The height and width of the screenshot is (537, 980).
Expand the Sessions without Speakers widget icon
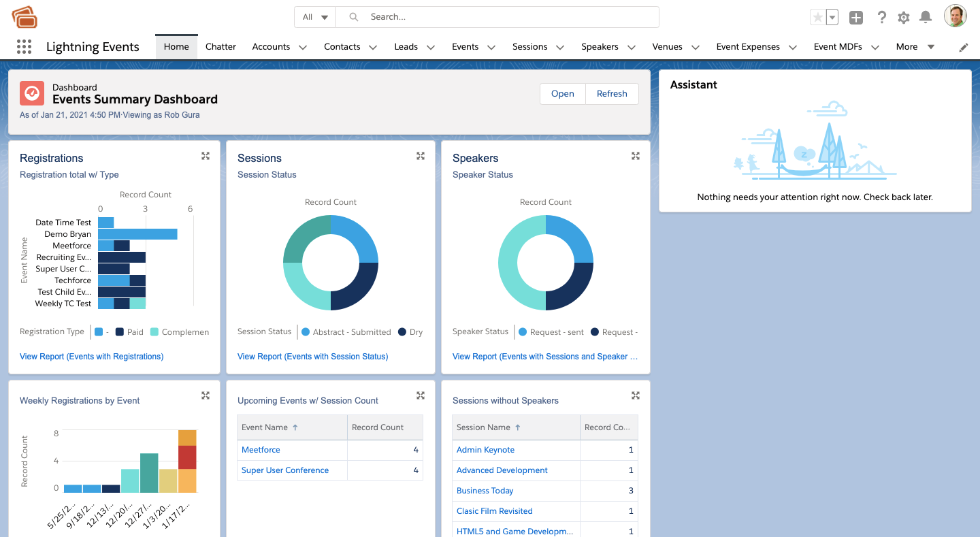point(635,395)
